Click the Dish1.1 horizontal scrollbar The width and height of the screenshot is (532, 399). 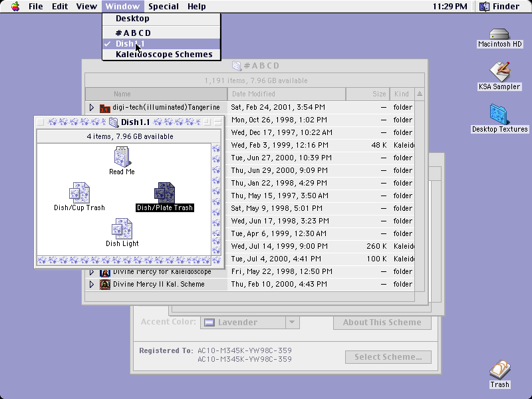(x=124, y=260)
